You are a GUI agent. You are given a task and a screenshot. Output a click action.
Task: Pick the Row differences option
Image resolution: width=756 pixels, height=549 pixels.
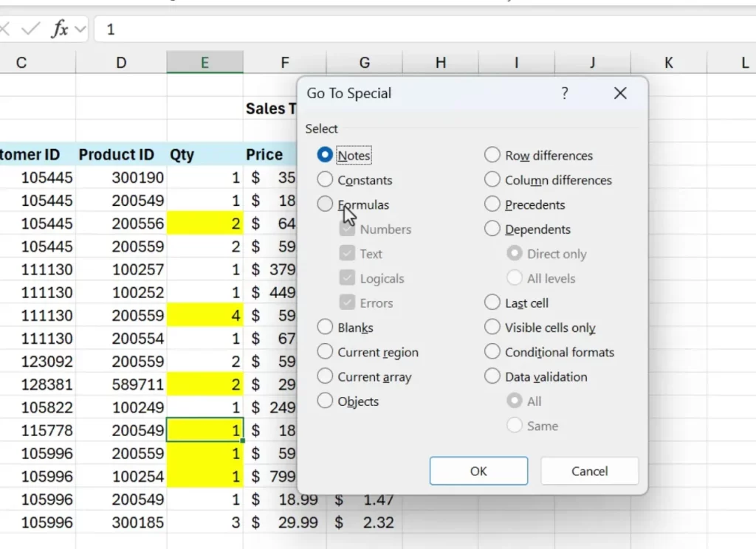pos(492,155)
